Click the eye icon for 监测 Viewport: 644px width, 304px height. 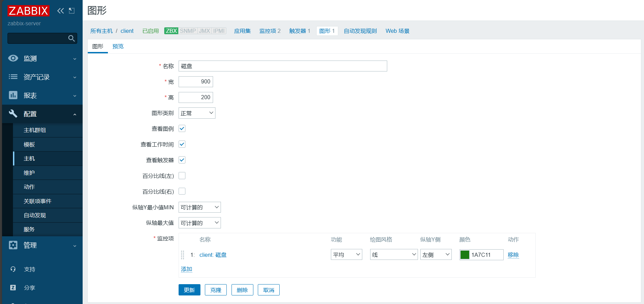tap(13, 58)
